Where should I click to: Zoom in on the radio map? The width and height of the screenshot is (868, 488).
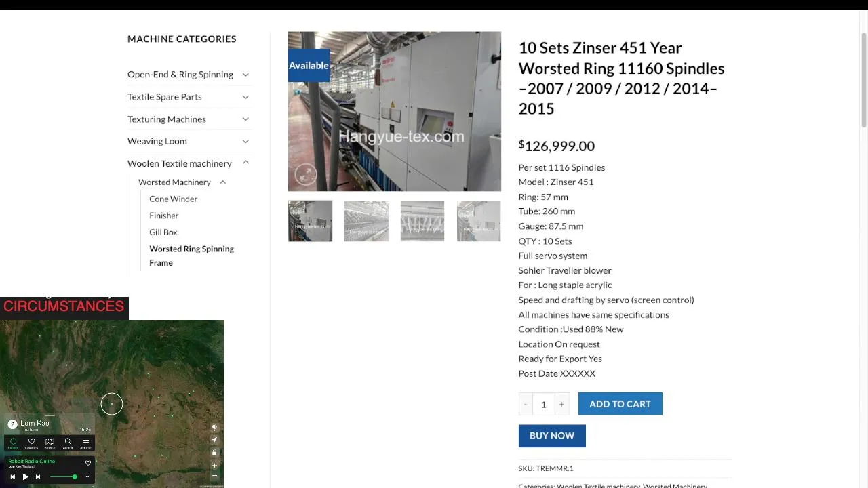214,466
